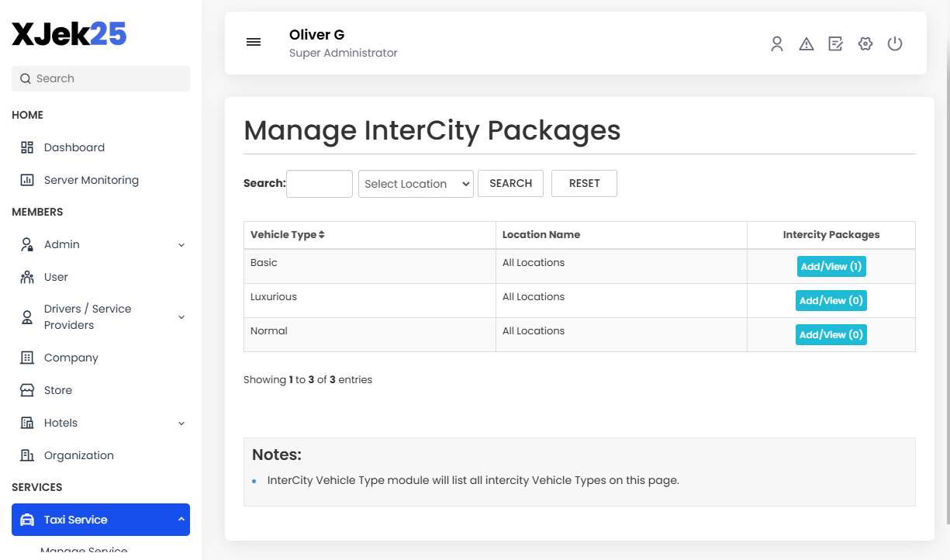Image resolution: width=950 pixels, height=560 pixels.
Task: Click the Taxi Service car icon
Action: (27, 520)
